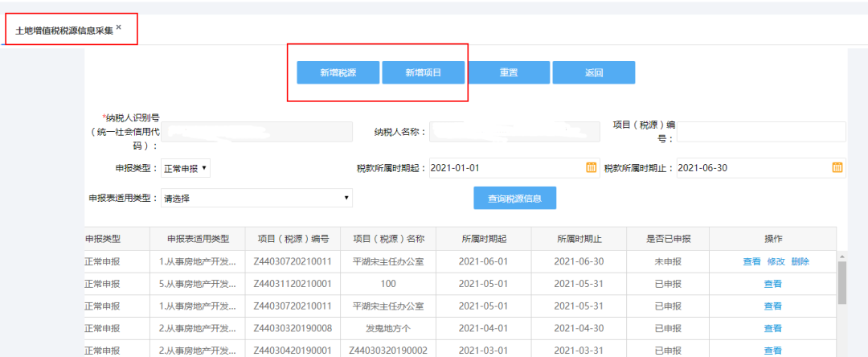Click the 申报表适用类型 column header
Viewport: 868px width, 357px height.
[198, 239]
